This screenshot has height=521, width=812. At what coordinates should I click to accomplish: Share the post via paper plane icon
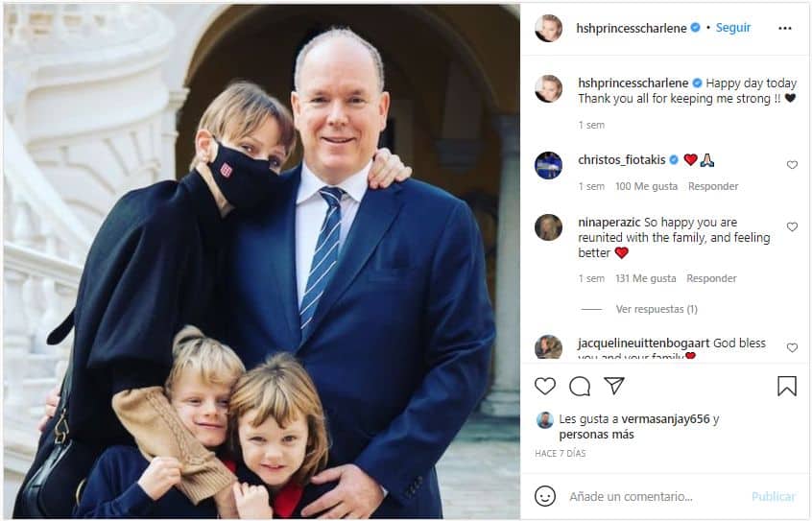[x=614, y=386]
